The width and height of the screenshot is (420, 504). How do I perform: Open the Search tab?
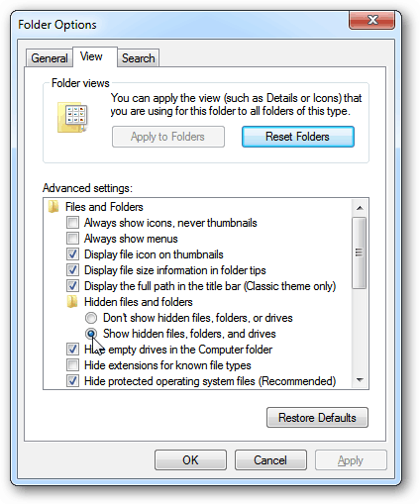[x=139, y=58]
